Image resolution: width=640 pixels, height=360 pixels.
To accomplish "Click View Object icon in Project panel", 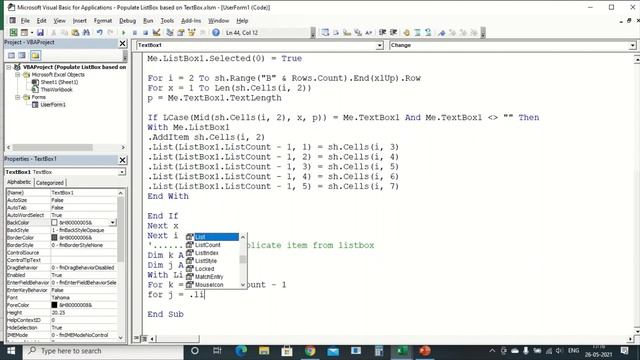I will tap(22, 56).
